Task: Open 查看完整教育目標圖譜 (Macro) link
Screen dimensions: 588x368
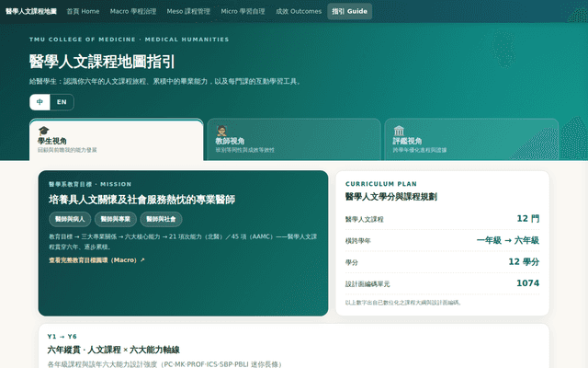Action: point(96,259)
